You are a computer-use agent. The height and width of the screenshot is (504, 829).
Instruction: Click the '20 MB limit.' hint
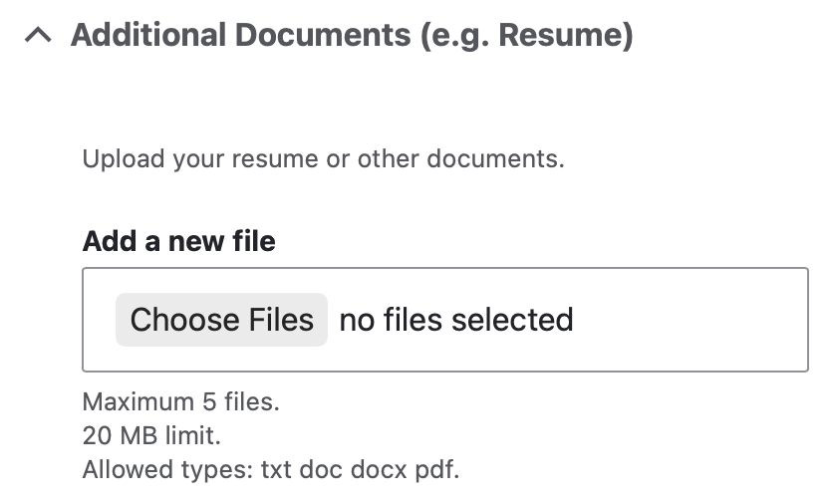point(151,436)
